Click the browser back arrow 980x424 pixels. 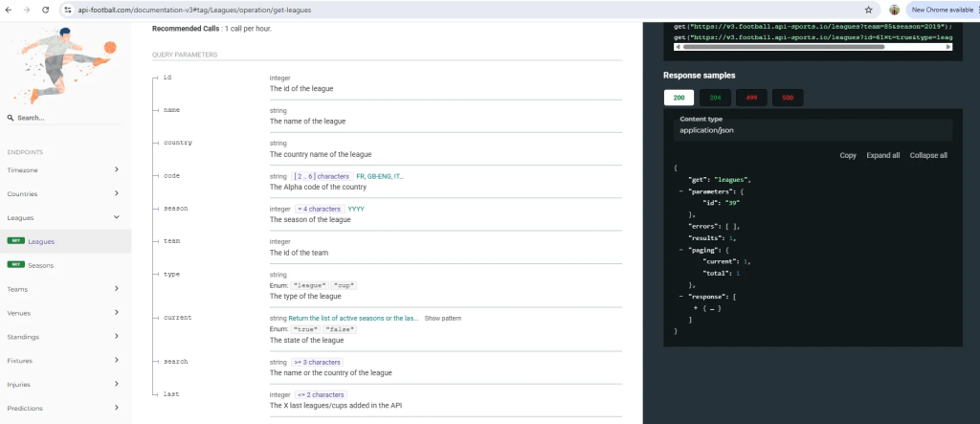(10, 10)
